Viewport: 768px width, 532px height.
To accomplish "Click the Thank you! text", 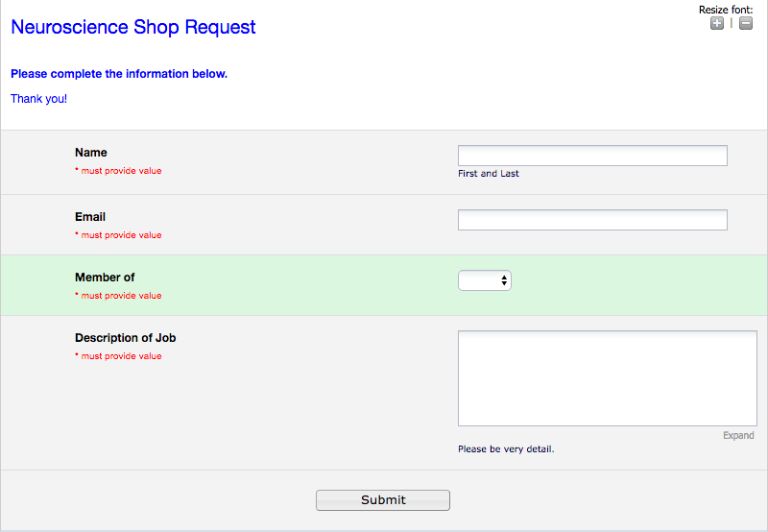I will pos(39,99).
